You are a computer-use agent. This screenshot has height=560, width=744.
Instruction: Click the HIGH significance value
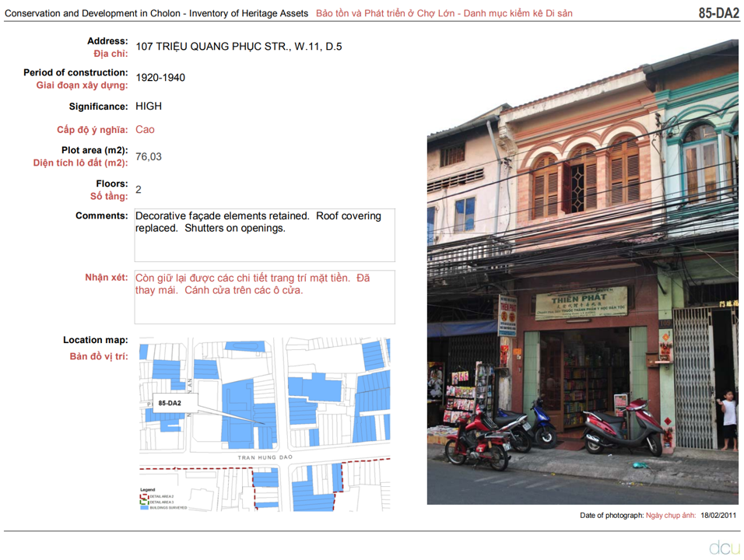tap(149, 107)
